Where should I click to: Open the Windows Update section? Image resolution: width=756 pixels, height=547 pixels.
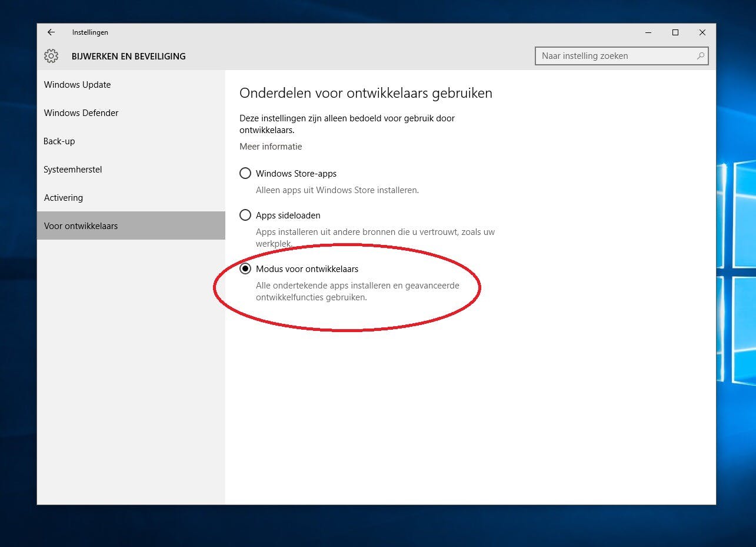coord(131,85)
